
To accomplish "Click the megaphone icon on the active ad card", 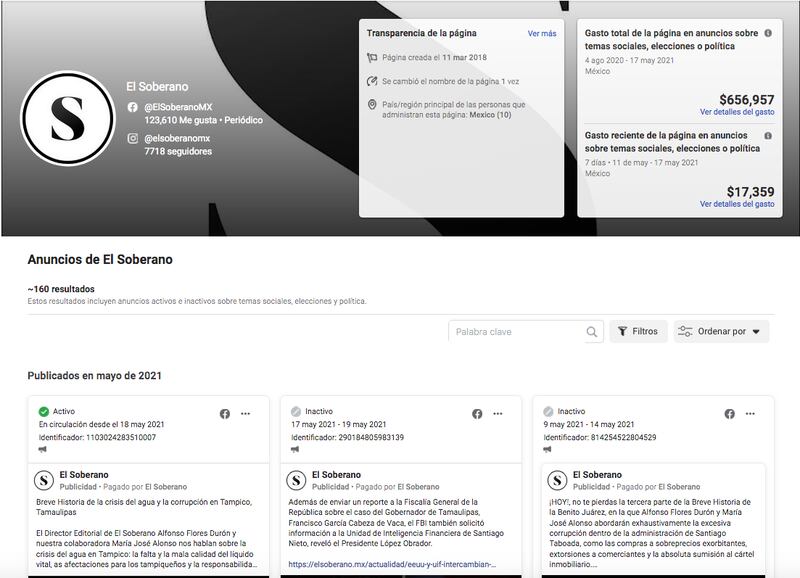I will (42, 449).
